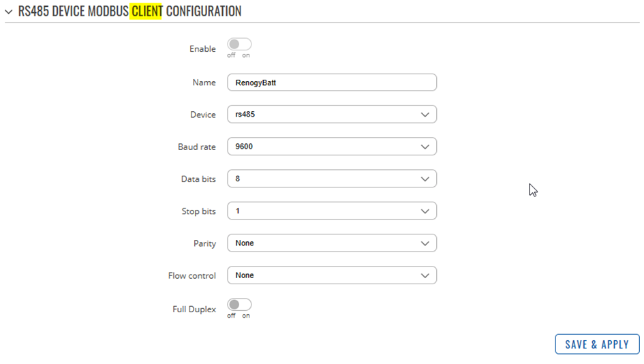Screen dimensions: 644x364
Task: Open the Device dropdown showing rs485
Action: click(x=332, y=115)
